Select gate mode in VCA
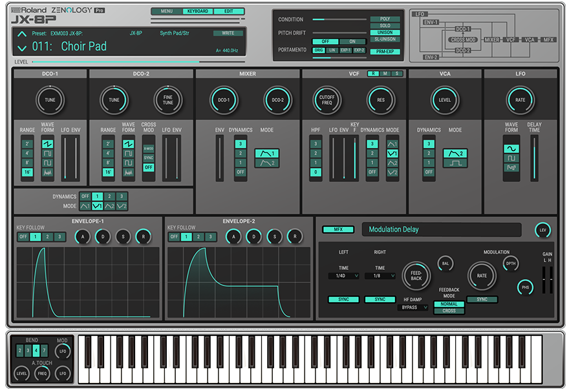Viewport: 569px width, 392px height. pyautogui.click(x=455, y=163)
